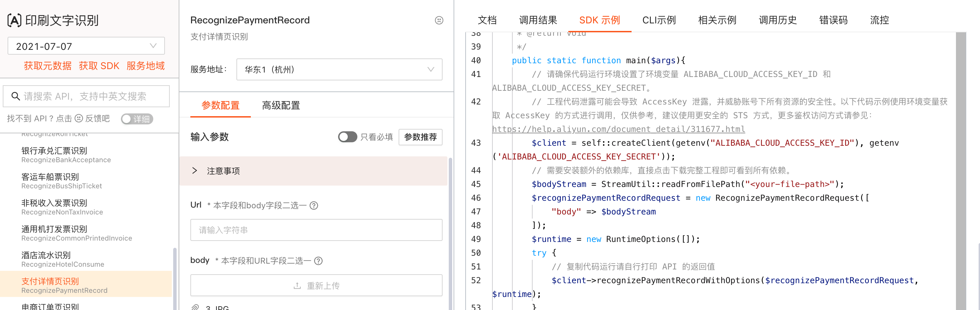Expand the 注意事项 section
Viewport: 980px width, 310px height.
(x=313, y=171)
